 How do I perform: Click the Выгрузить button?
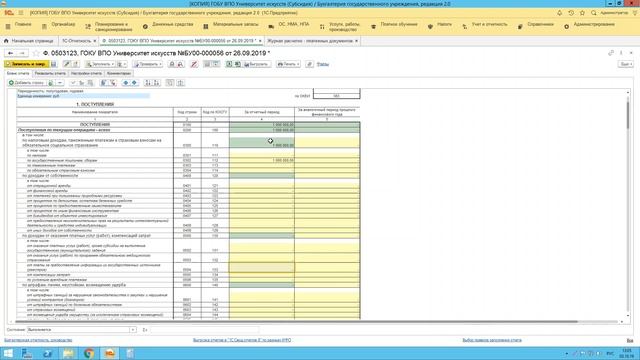[256, 64]
